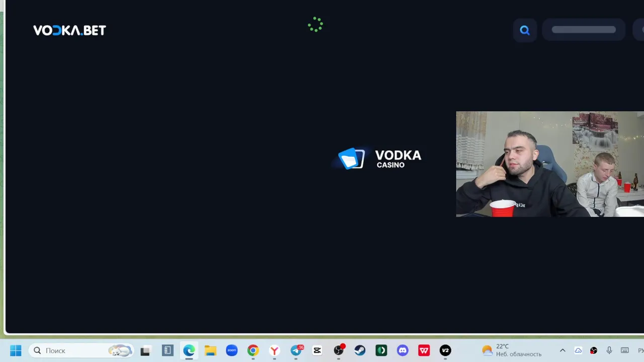Open Yandex Browser from the taskbar
644x362 pixels.
click(274, 350)
